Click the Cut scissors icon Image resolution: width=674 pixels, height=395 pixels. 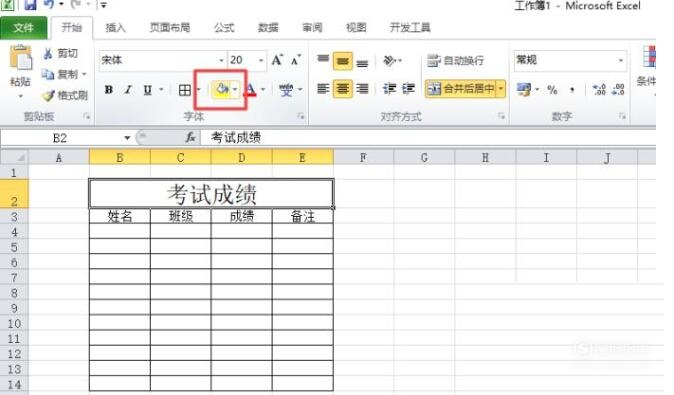click(48, 53)
